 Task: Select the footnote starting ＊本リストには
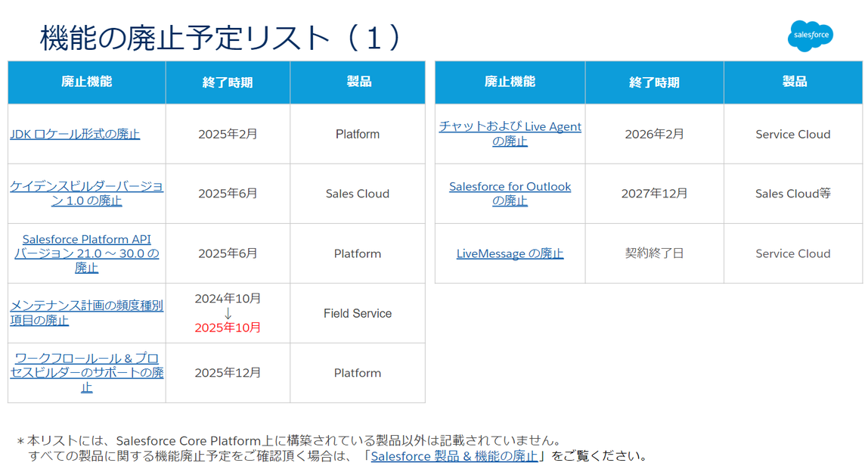pyautogui.click(x=289, y=441)
